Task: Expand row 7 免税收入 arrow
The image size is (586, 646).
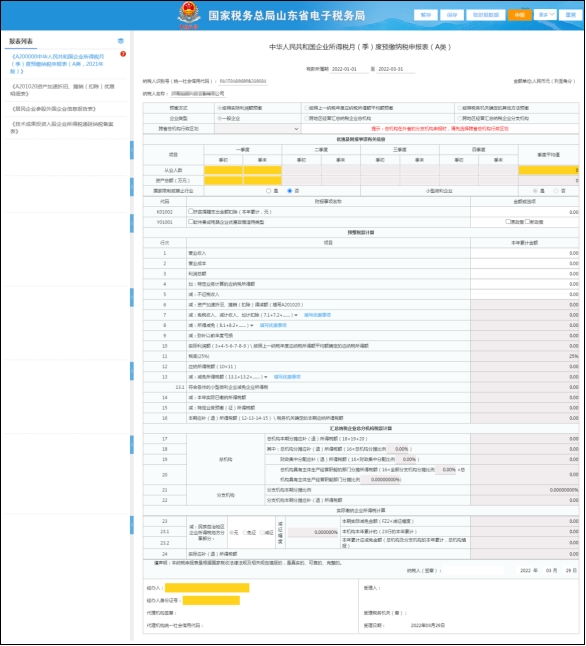Action: tap(296, 315)
